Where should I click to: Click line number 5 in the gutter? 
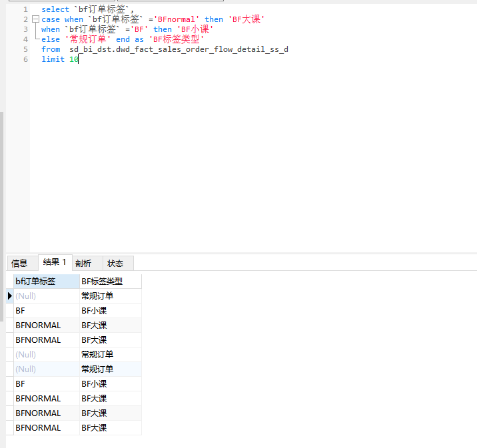click(25, 49)
